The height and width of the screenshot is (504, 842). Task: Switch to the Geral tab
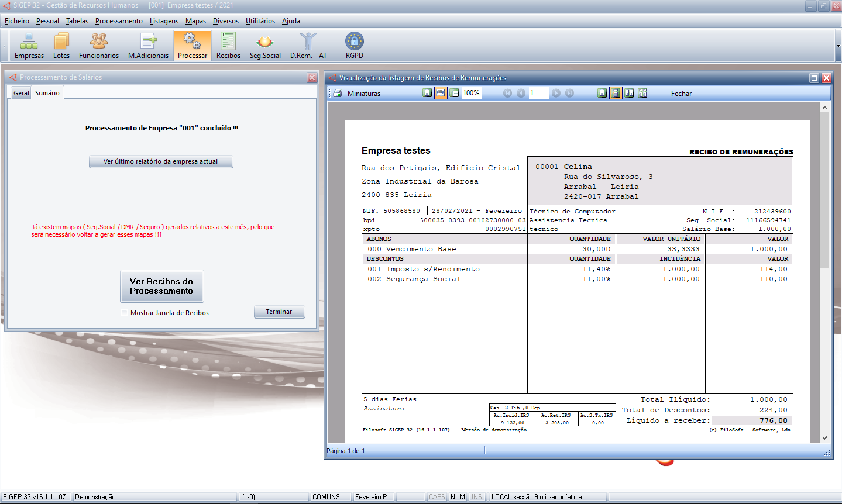[21, 93]
